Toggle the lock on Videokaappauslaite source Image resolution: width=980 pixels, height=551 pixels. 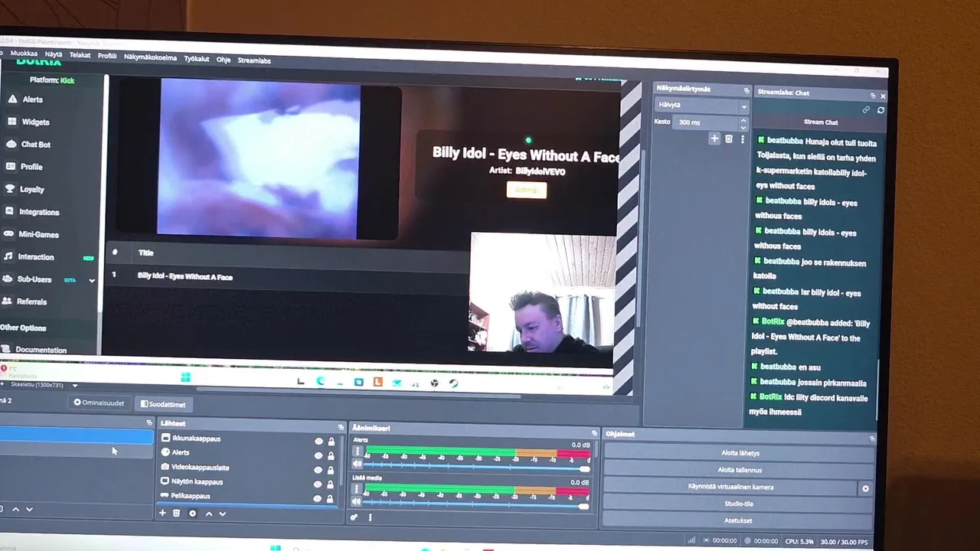pos(332,470)
